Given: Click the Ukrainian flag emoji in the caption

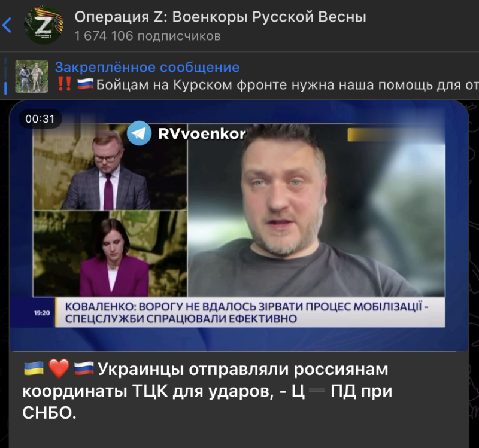Looking at the screenshot, I should click(34, 368).
